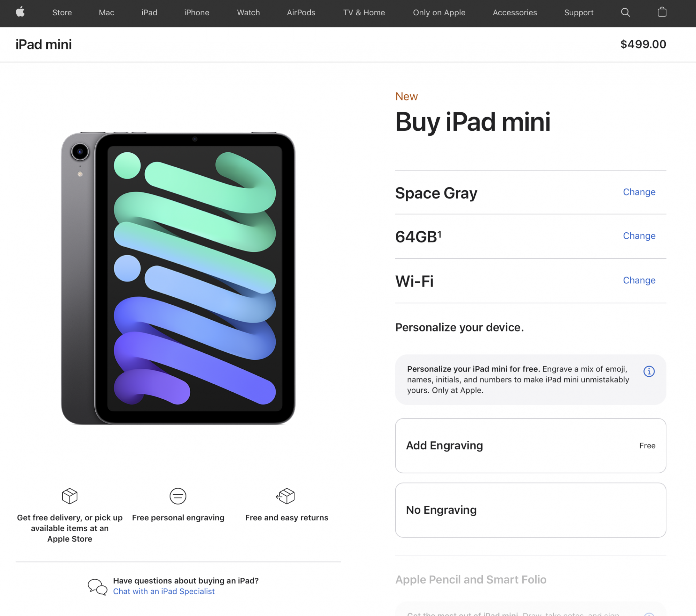
Task: Open the Support menu item
Action: coord(579,13)
